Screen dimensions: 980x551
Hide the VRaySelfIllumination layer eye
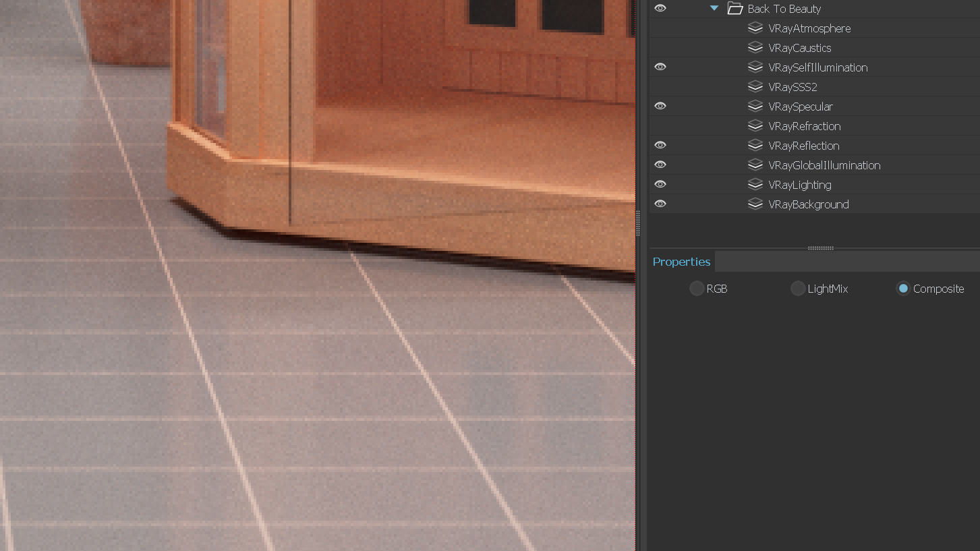point(660,67)
